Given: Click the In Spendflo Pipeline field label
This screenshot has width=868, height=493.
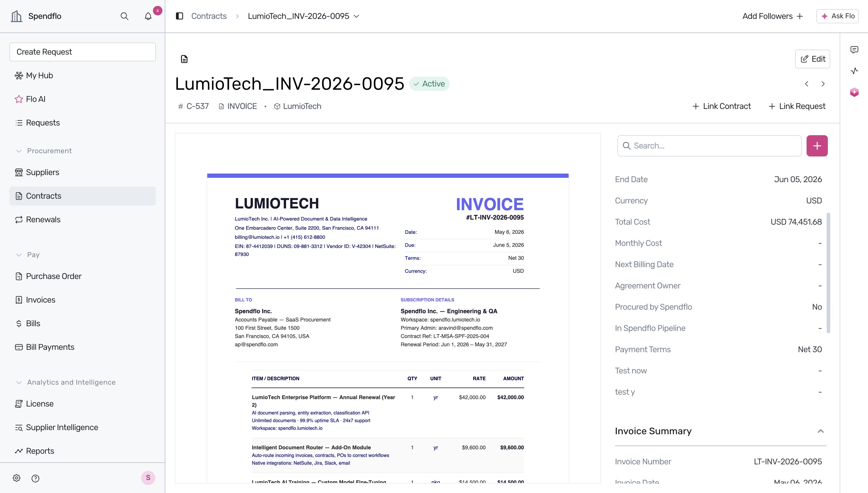Looking at the screenshot, I should (x=650, y=329).
